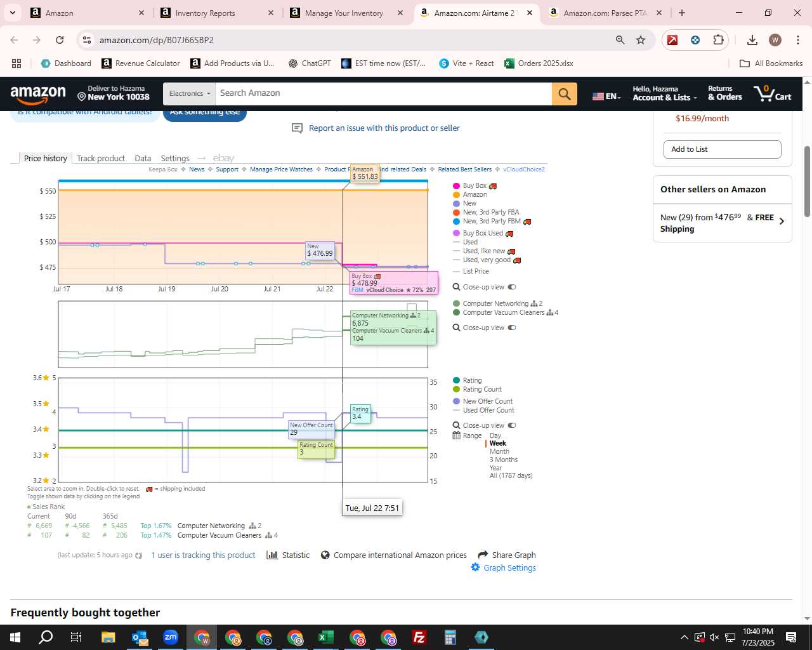Open FileZilla from the taskbar
The height and width of the screenshot is (650, 812).
click(x=419, y=637)
